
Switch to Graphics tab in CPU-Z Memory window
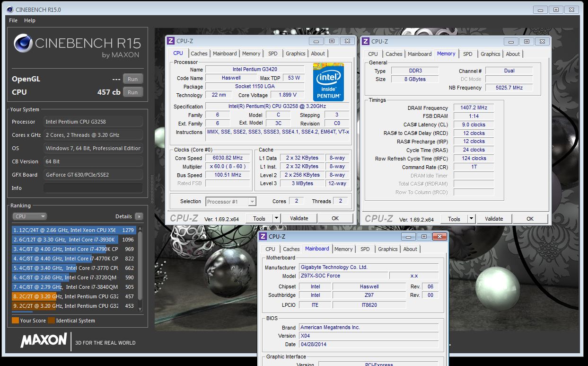click(491, 54)
